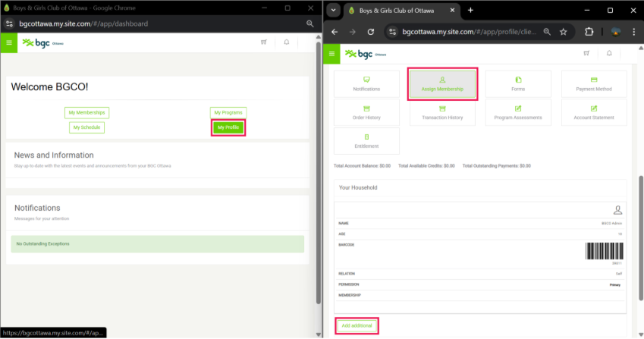Viewport: 644px width, 339px height.
Task: Click the left window address bar URL
Action: 83,24
